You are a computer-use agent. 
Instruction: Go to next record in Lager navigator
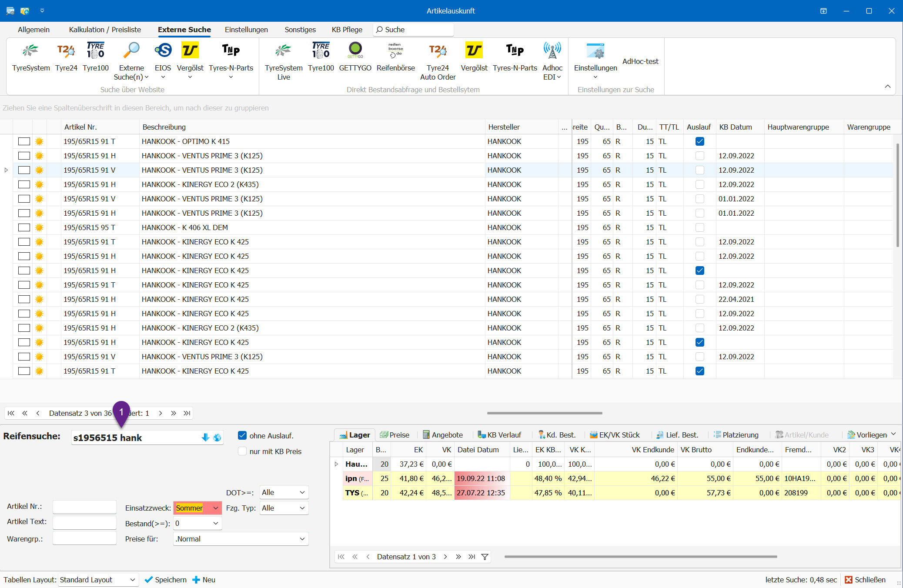445,557
